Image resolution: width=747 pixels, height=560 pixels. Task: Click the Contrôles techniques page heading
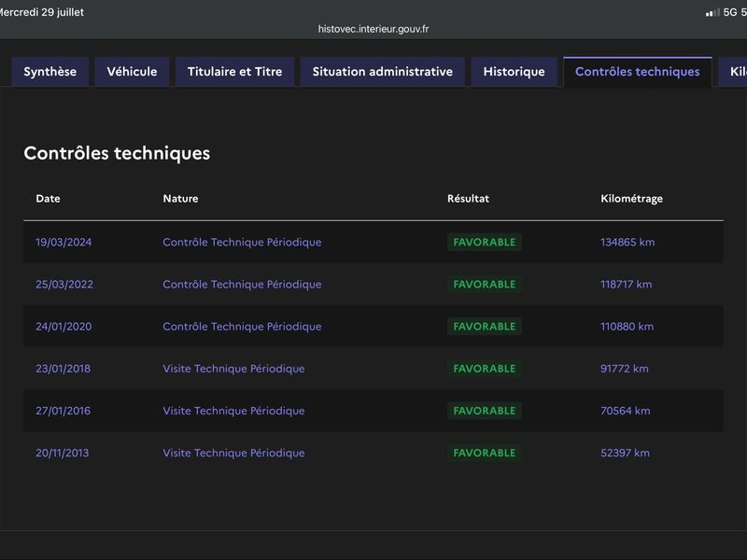click(117, 153)
